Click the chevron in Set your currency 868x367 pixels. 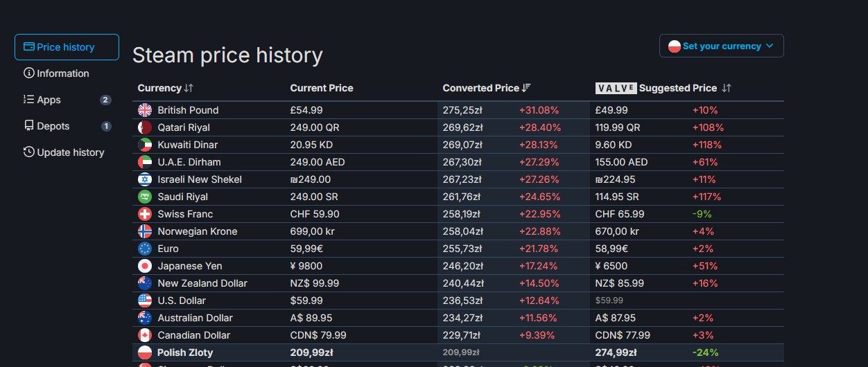769,46
